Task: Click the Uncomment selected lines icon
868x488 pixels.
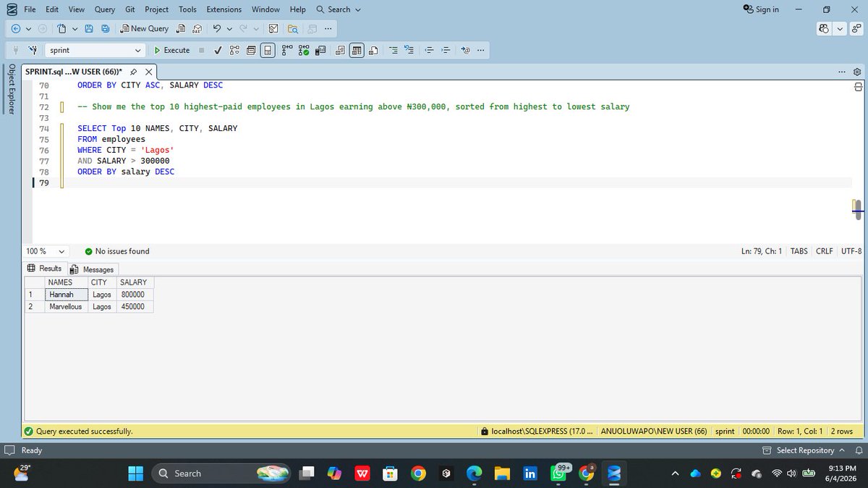Action: pos(409,51)
